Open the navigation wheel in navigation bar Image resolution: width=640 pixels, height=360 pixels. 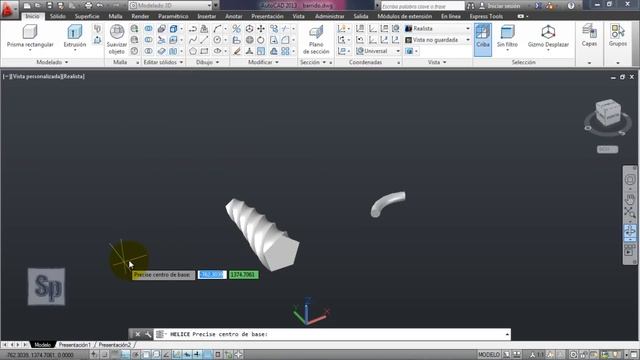click(630, 180)
